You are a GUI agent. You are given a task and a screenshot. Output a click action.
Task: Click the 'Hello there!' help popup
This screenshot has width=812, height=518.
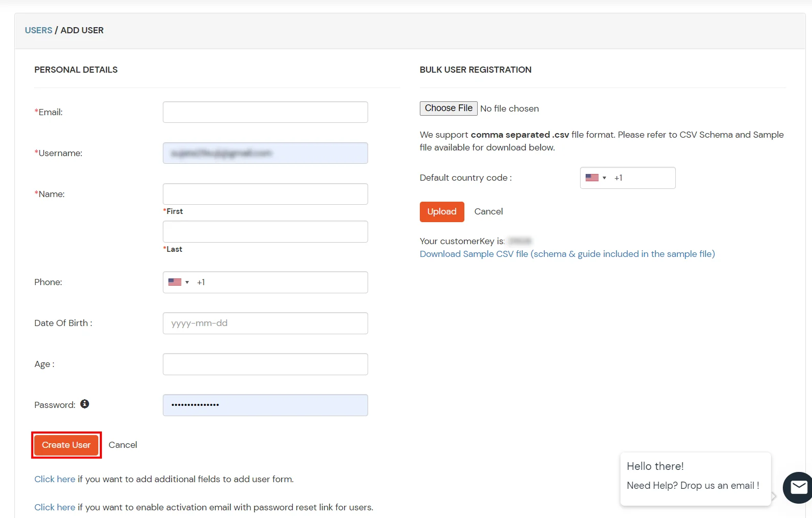695,479
